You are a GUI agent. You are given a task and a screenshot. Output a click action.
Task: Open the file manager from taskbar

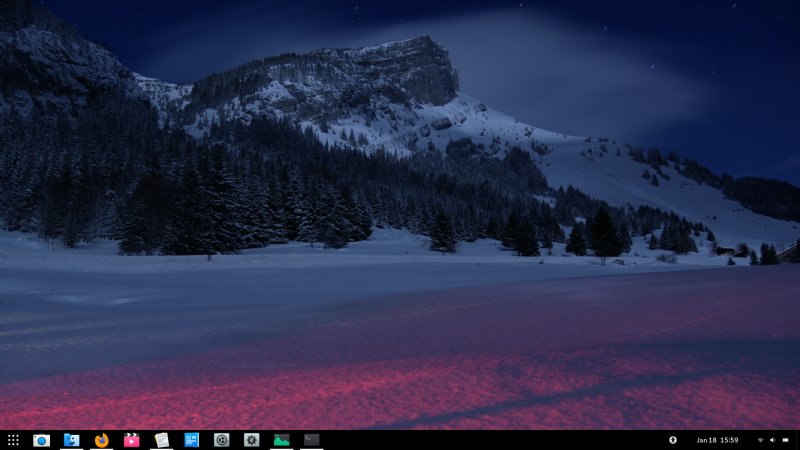point(71,440)
